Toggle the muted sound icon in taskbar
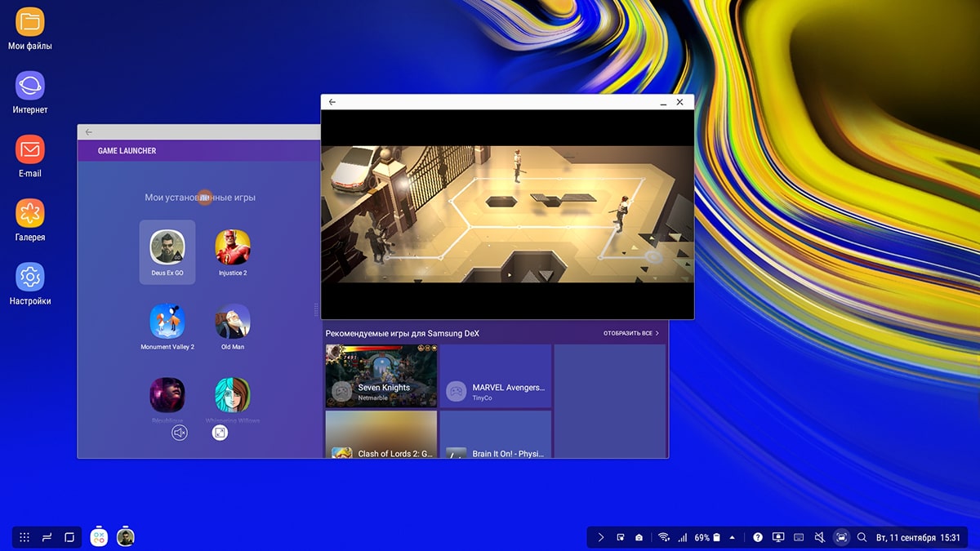Screen dimensions: 980x551 click(x=820, y=537)
